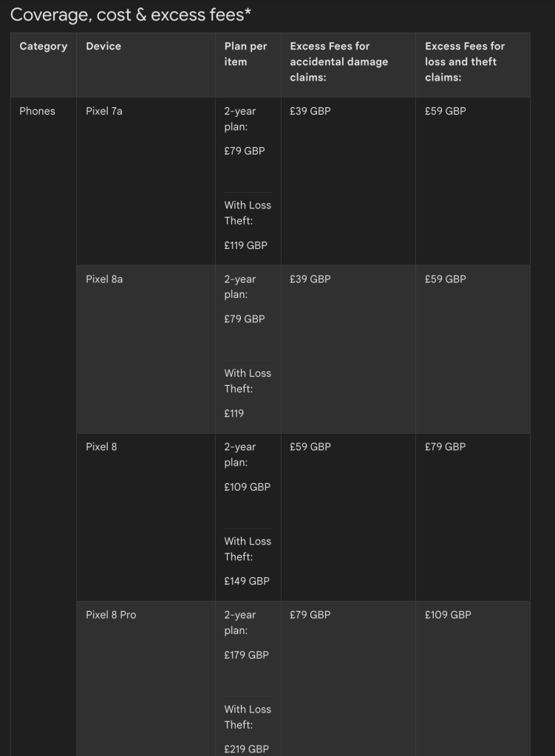Image resolution: width=555 pixels, height=756 pixels.
Task: Click the Pixel 8 £79 GBP loss-theft fee
Action: pos(445,447)
